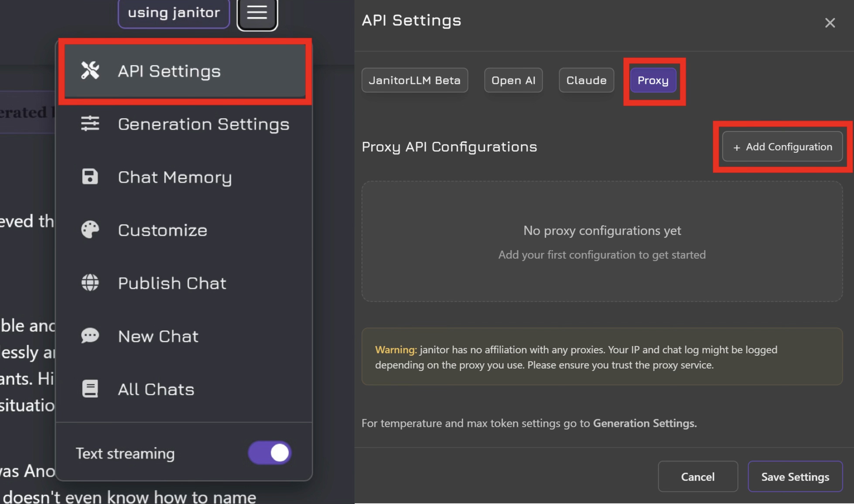
Task: Open the Generation Settings menu entry
Action: [x=203, y=124]
